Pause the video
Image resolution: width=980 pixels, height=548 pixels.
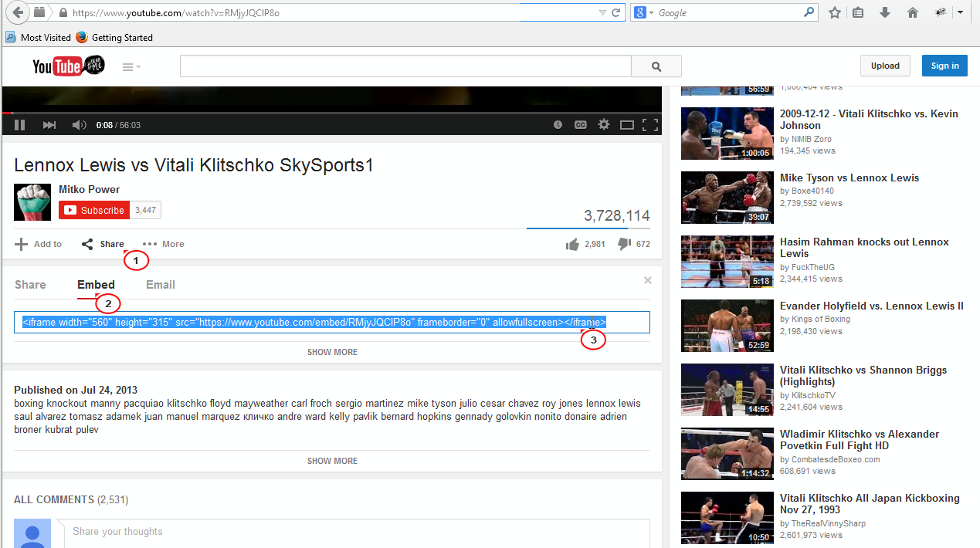pos(20,125)
